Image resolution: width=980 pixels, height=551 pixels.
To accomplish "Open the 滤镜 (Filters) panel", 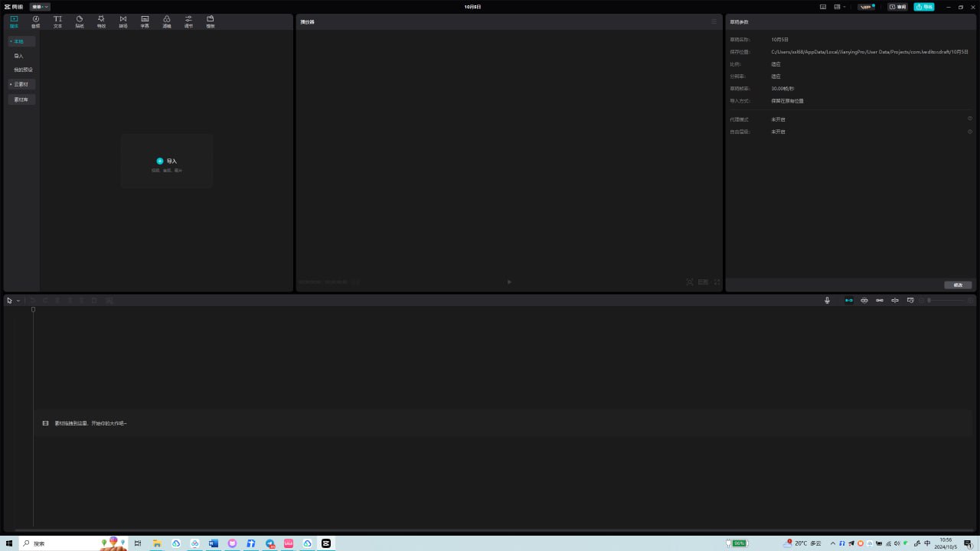I will (166, 21).
